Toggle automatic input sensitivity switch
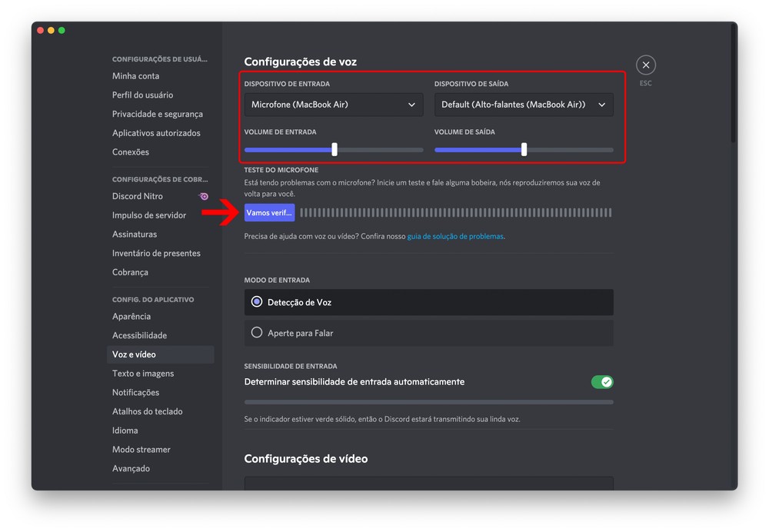The height and width of the screenshot is (532, 769). 601,382
